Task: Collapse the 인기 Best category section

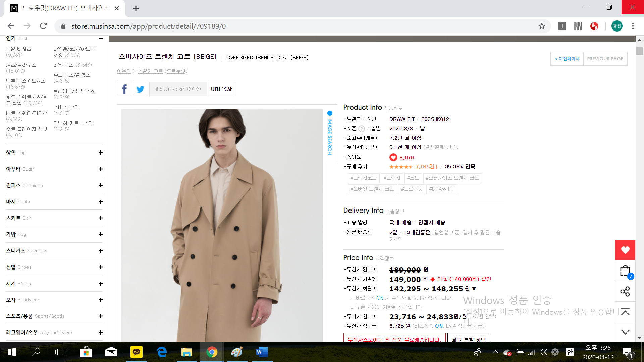Action: 100,38
